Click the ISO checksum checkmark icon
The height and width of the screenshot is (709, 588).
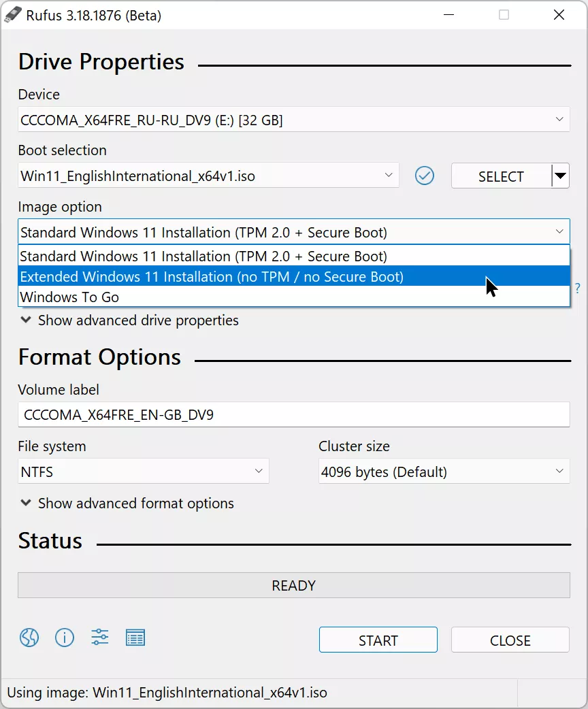click(425, 176)
